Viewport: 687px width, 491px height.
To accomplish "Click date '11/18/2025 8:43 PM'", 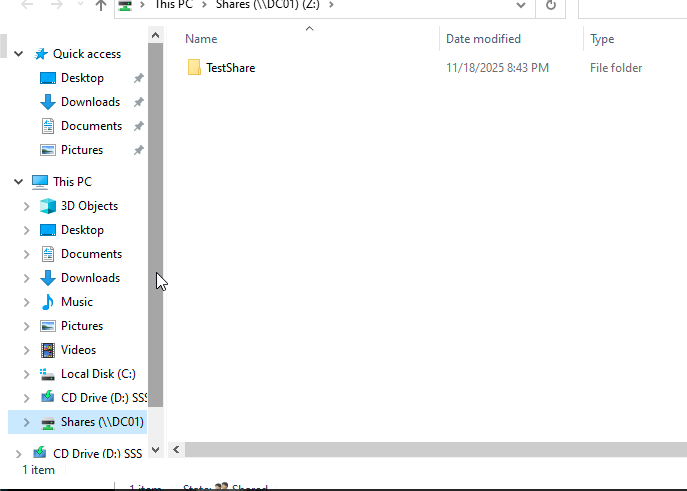I will click(x=497, y=68).
